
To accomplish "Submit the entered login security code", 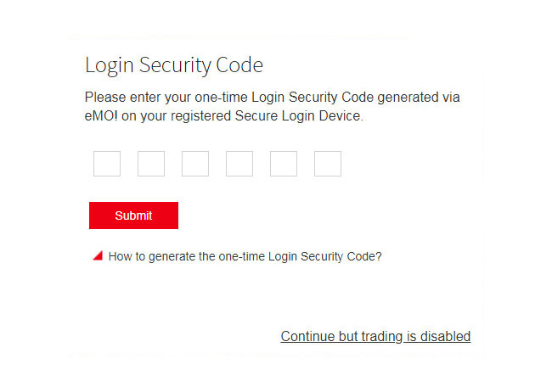I will 133,216.
